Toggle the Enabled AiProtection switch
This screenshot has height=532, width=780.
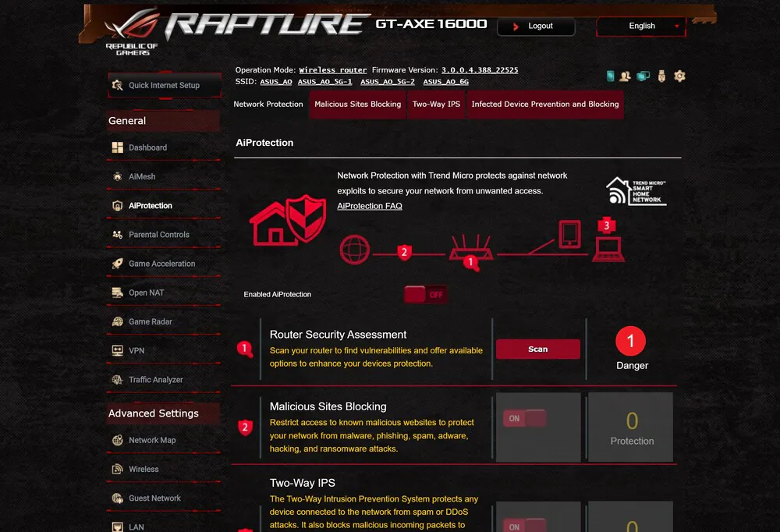425,295
